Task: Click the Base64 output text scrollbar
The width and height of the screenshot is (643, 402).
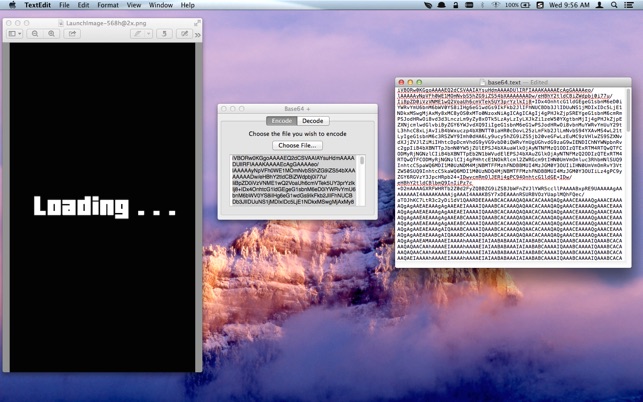Action: pyautogui.click(x=361, y=162)
